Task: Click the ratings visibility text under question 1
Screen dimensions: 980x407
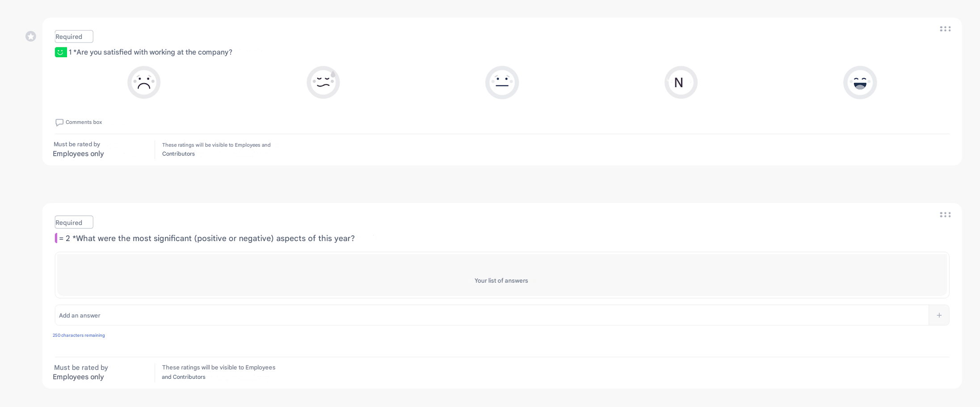Action: tap(216, 149)
